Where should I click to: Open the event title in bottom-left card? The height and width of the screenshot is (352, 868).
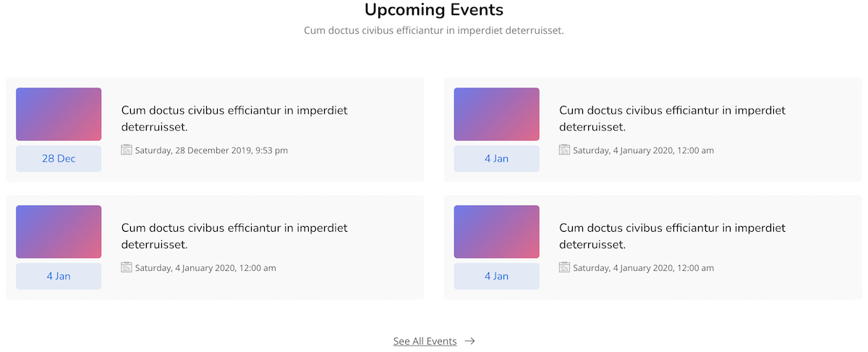point(234,235)
